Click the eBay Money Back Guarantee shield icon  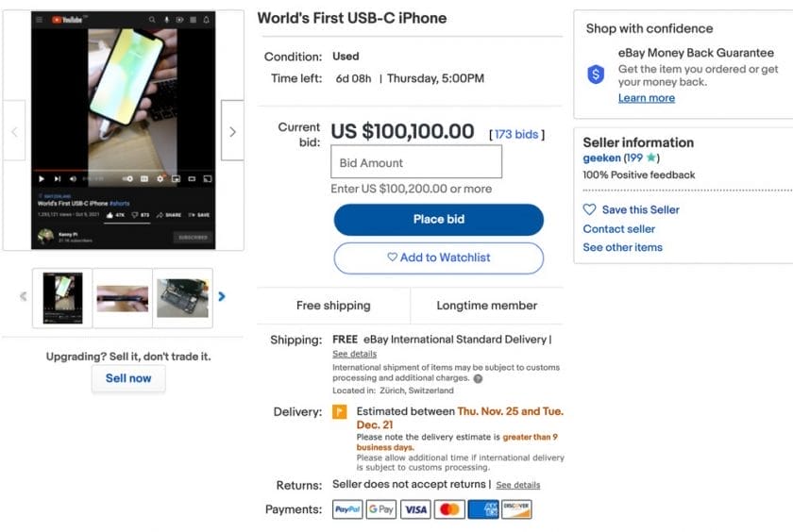click(596, 75)
